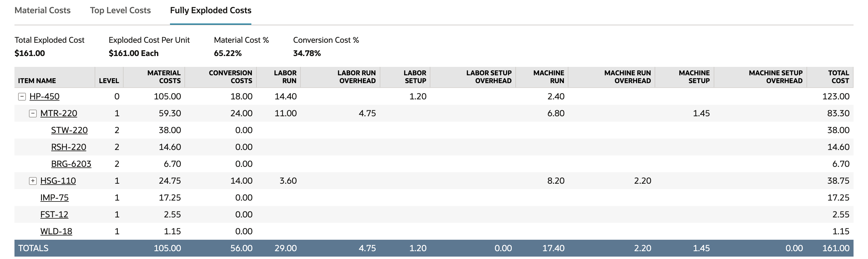
Task: Click the Machine Setup Overhead column header
Action: tap(760, 77)
